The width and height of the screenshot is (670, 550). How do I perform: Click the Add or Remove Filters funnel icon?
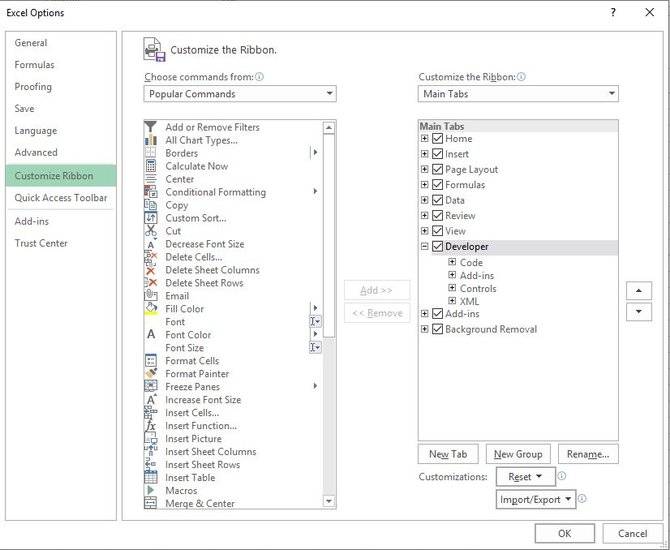coord(150,127)
